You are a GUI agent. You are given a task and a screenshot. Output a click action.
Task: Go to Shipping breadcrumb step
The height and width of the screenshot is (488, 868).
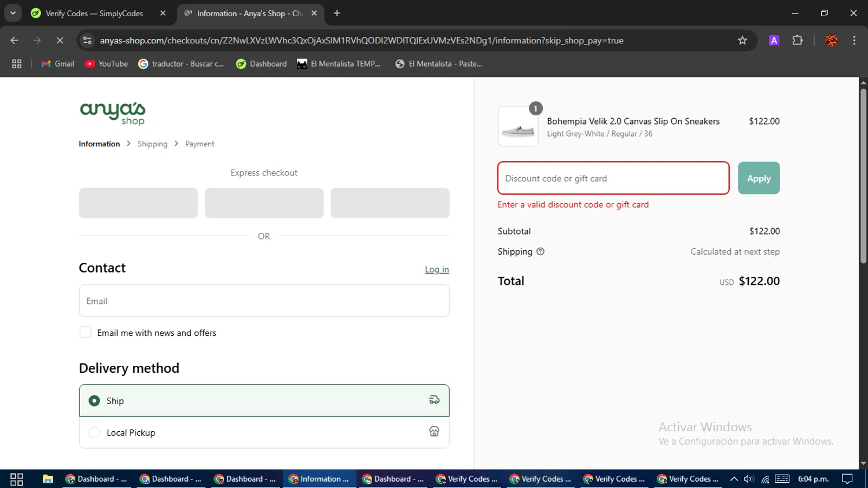pyautogui.click(x=152, y=144)
